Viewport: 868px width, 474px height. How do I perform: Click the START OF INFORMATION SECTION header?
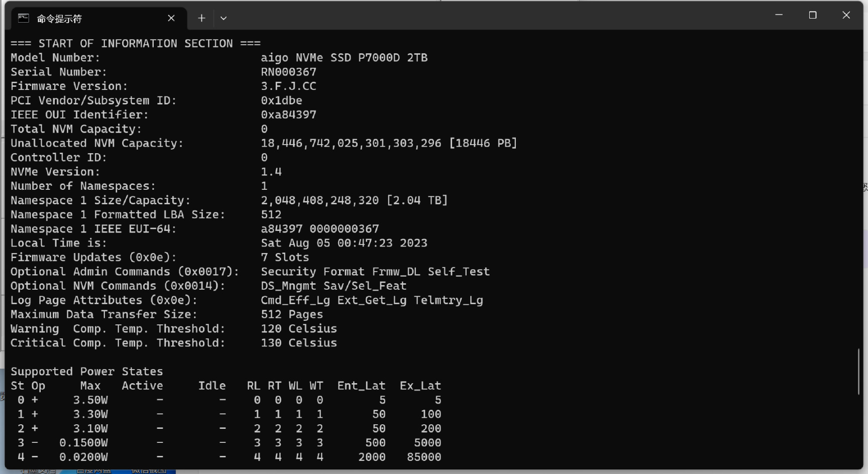(x=136, y=44)
